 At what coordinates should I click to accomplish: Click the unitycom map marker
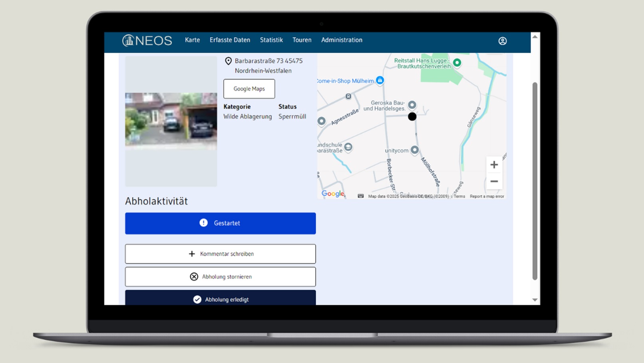tap(415, 150)
